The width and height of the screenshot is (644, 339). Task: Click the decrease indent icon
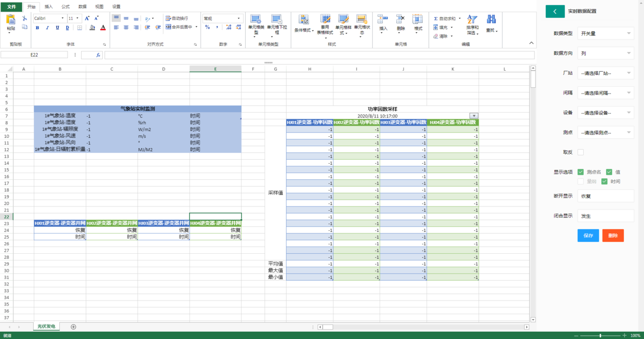(147, 28)
